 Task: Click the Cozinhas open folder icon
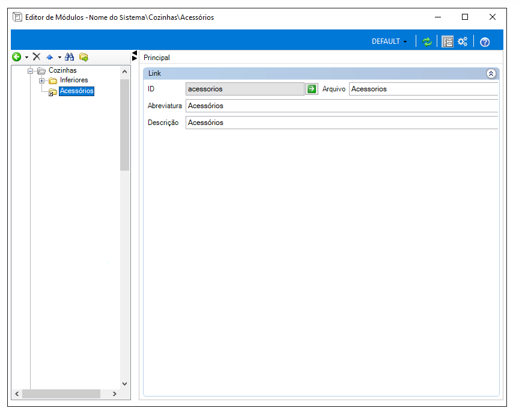click(41, 71)
